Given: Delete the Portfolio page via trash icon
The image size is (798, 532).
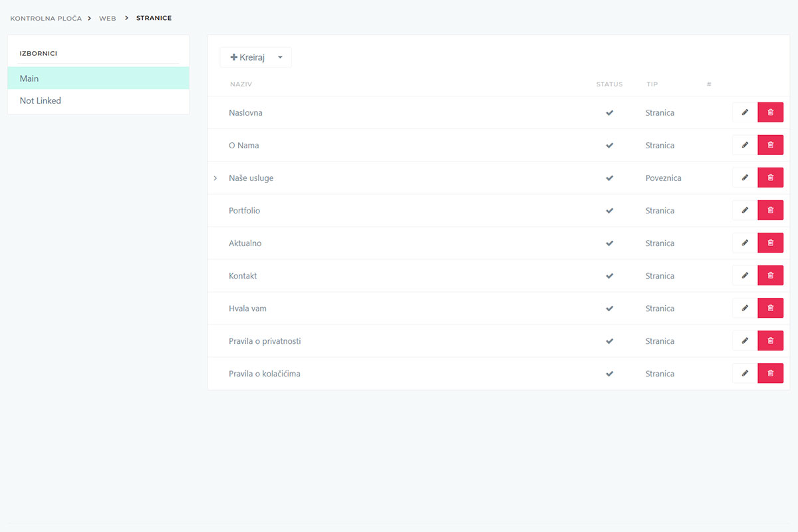Looking at the screenshot, I should pos(770,210).
